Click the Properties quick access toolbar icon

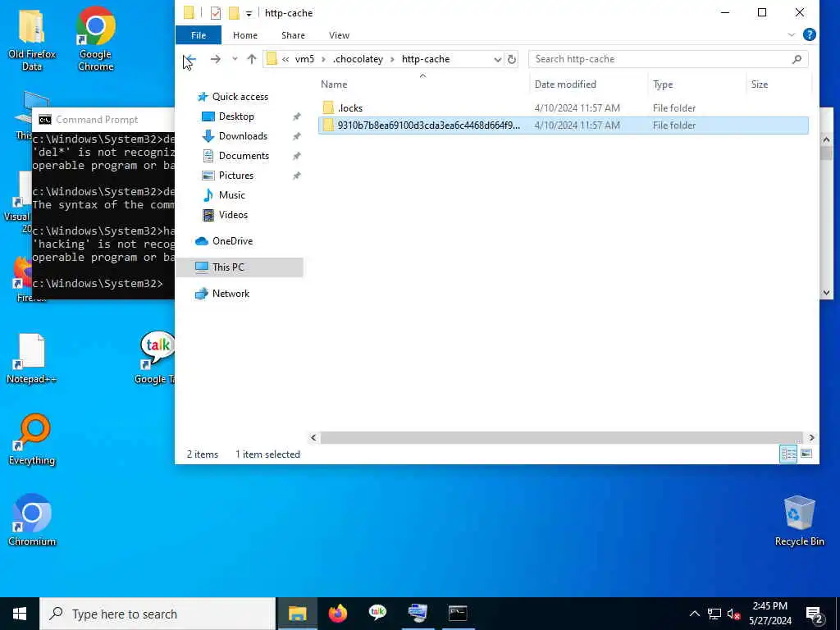coord(216,13)
